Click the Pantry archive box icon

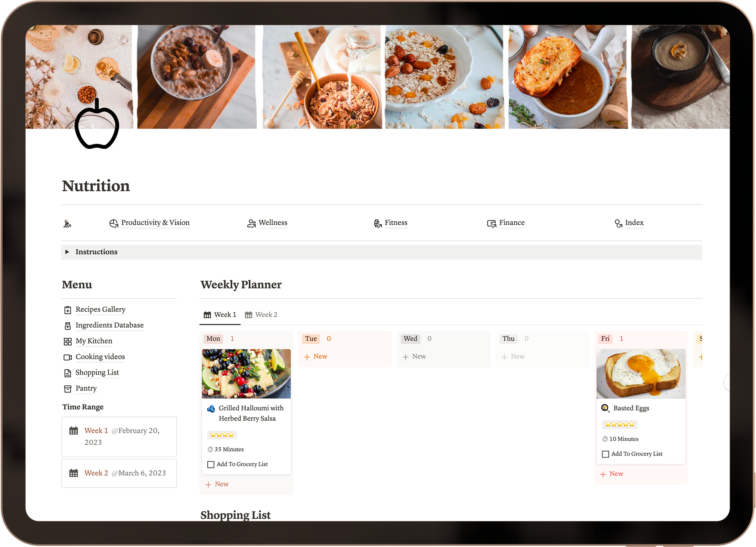(x=68, y=389)
